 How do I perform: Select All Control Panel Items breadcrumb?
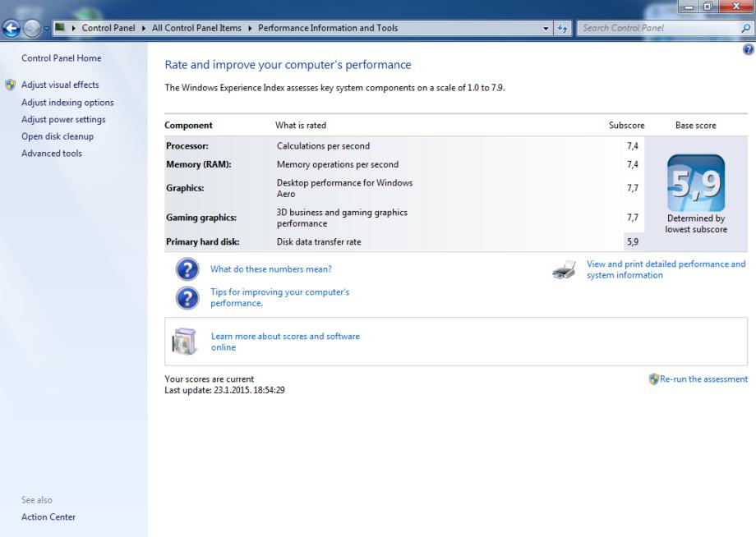[x=196, y=28]
